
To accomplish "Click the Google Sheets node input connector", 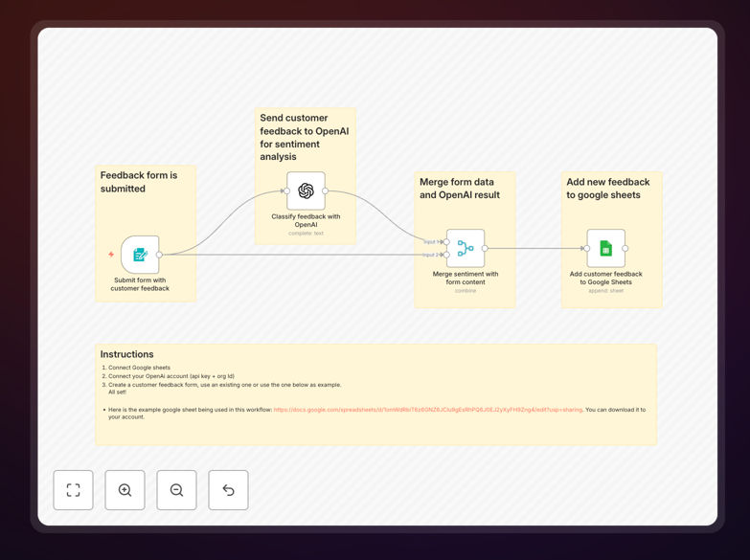I will tap(587, 248).
